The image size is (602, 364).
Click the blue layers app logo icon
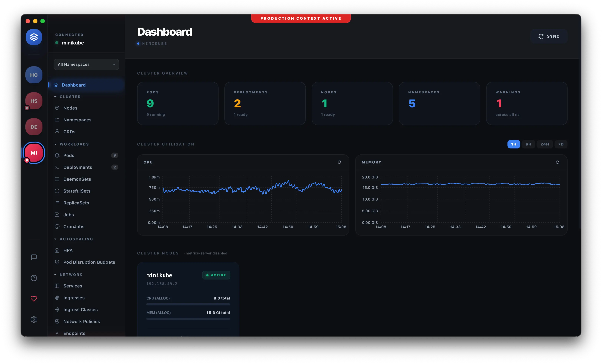click(x=34, y=37)
